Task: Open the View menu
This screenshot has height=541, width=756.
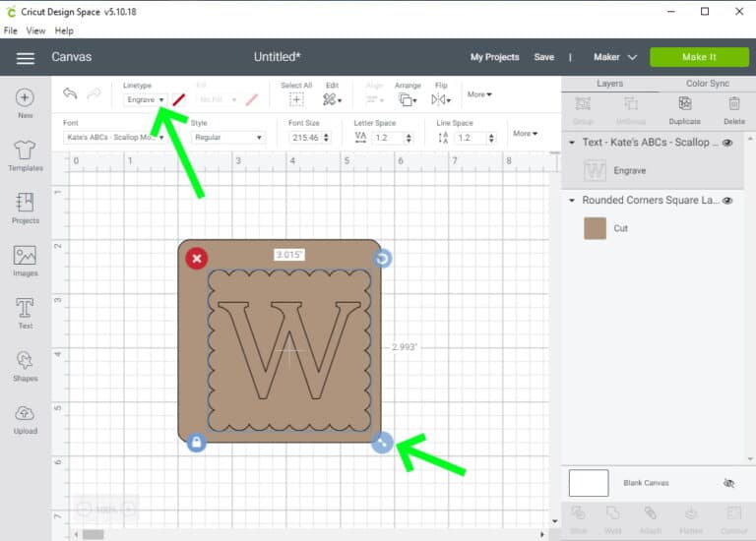Action: pyautogui.click(x=35, y=30)
